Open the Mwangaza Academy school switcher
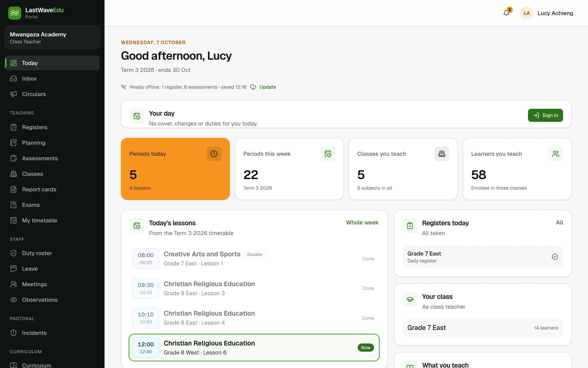This screenshot has height=368, width=588. (x=52, y=38)
